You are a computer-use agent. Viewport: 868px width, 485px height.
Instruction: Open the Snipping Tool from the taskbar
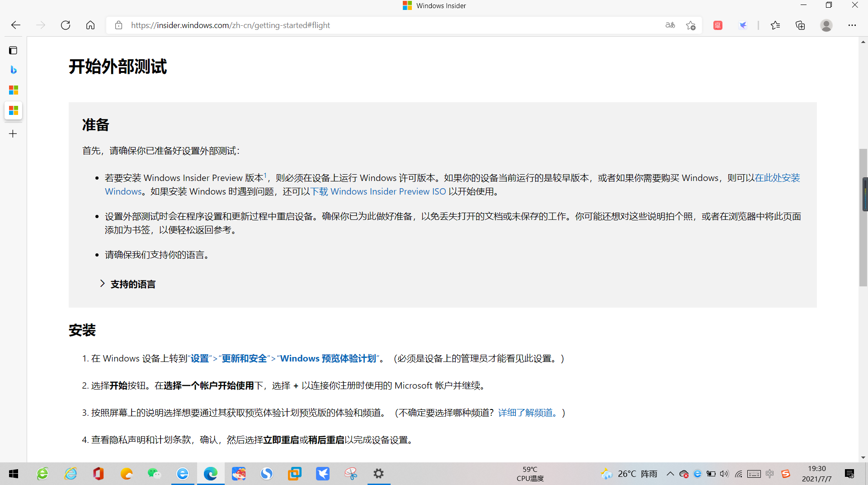pyautogui.click(x=351, y=474)
